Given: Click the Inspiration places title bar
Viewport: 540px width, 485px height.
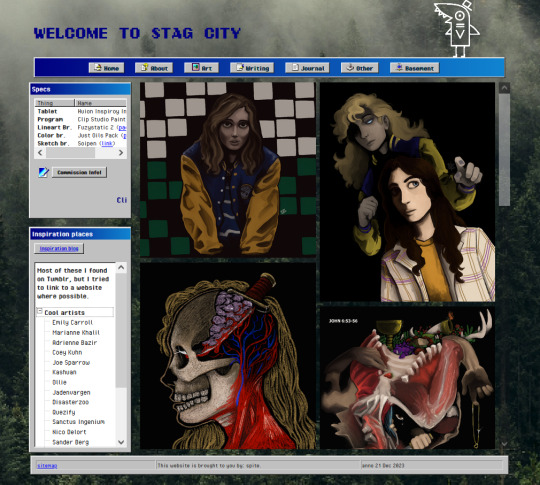Looking at the screenshot, I should coord(80,234).
